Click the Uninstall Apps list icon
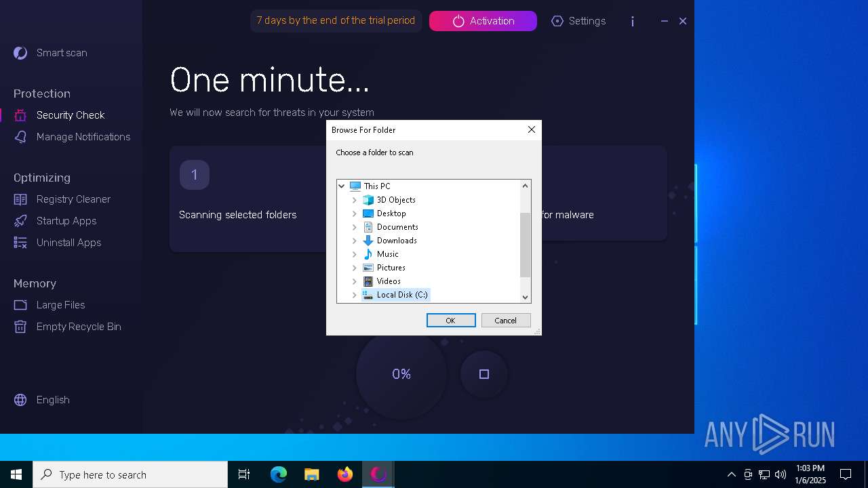868x488 pixels. (x=20, y=243)
